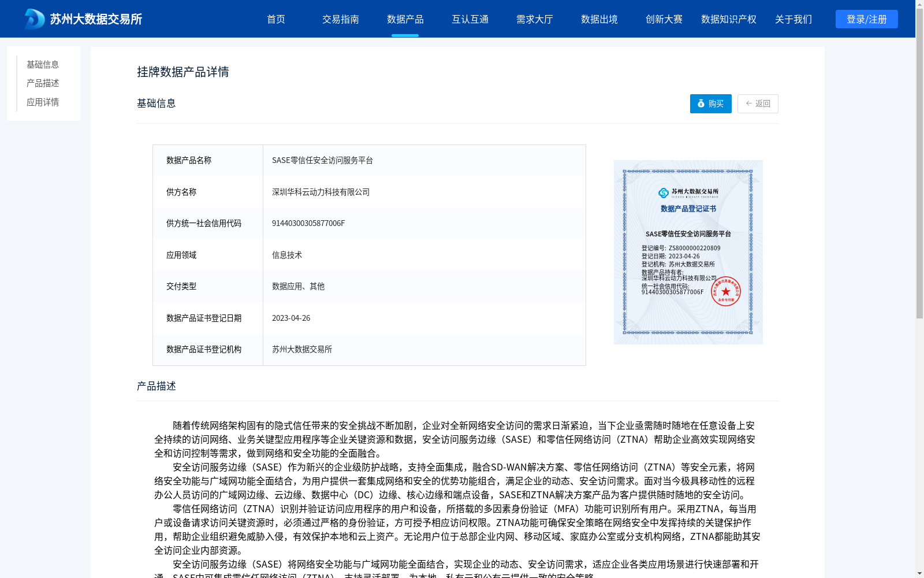
Task: Open the 首页 navigation item
Action: 276,18
